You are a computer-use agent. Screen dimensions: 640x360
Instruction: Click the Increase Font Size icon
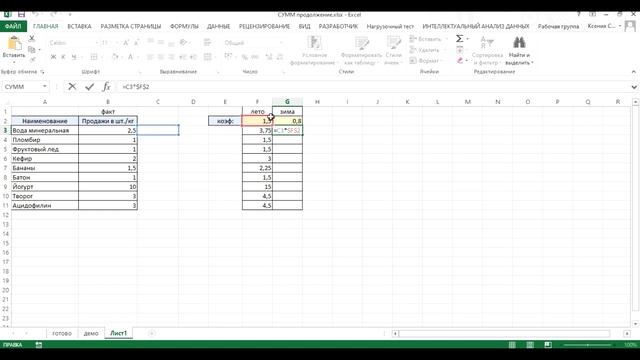tap(126, 42)
